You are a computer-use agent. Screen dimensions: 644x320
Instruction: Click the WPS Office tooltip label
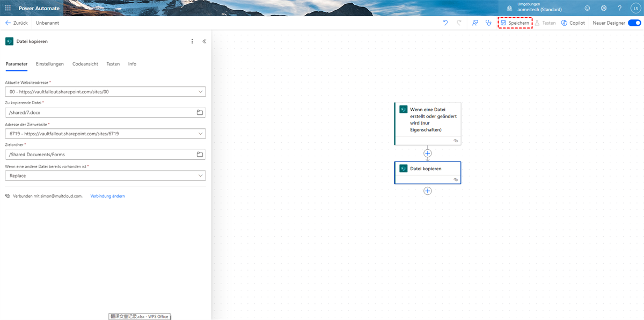140,316
